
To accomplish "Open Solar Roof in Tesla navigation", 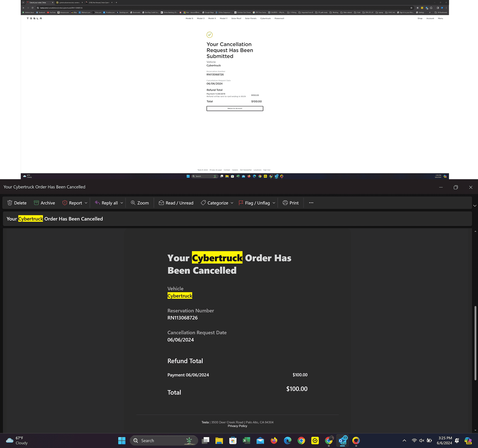I will tap(236, 18).
